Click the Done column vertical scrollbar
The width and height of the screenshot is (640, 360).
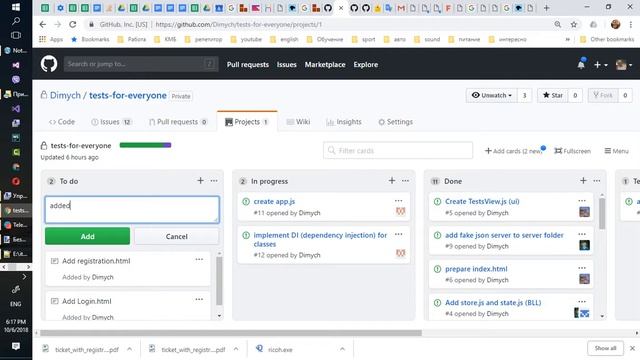[x=602, y=214]
